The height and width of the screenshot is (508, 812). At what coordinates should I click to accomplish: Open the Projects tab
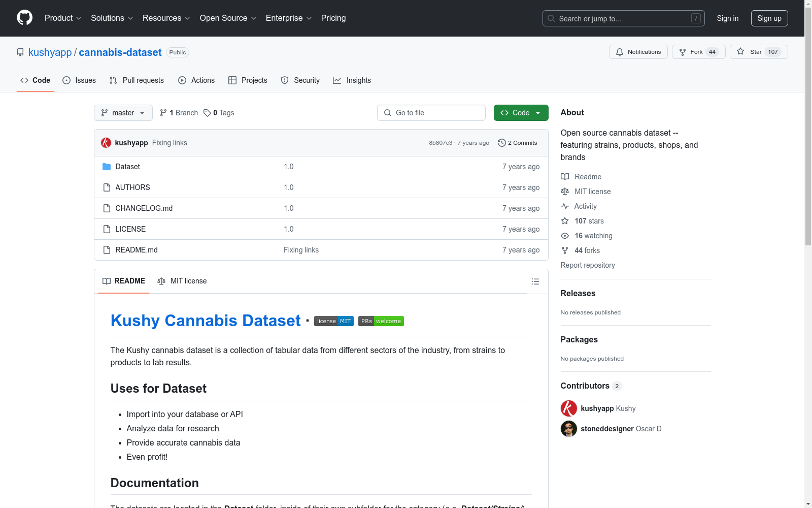[x=248, y=80]
